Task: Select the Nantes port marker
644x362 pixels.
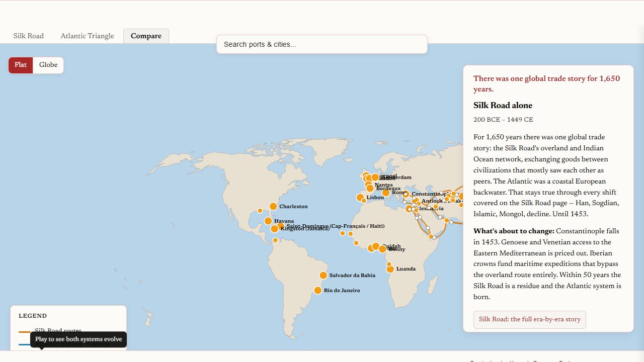Action: (x=368, y=184)
